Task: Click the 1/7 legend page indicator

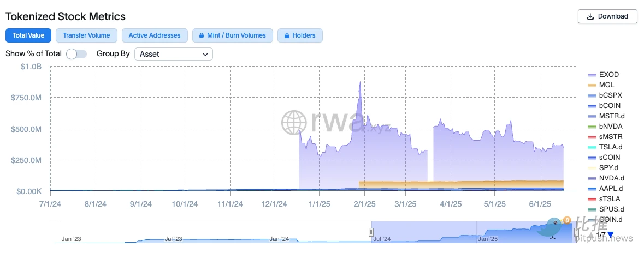Action: (x=600, y=235)
